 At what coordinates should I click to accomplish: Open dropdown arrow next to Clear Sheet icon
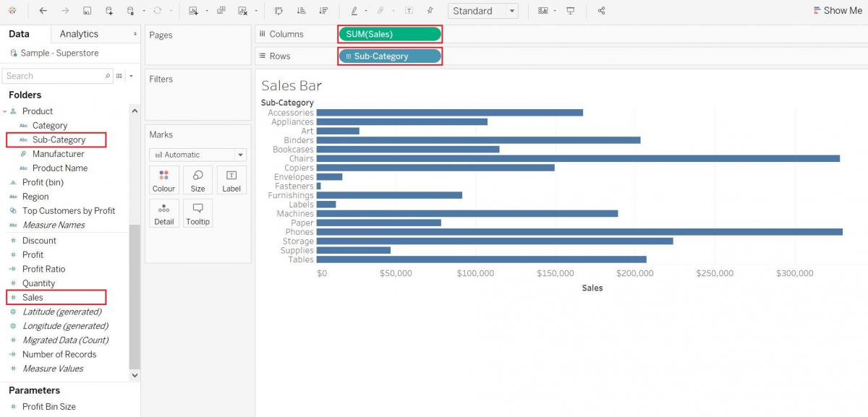[x=256, y=11]
